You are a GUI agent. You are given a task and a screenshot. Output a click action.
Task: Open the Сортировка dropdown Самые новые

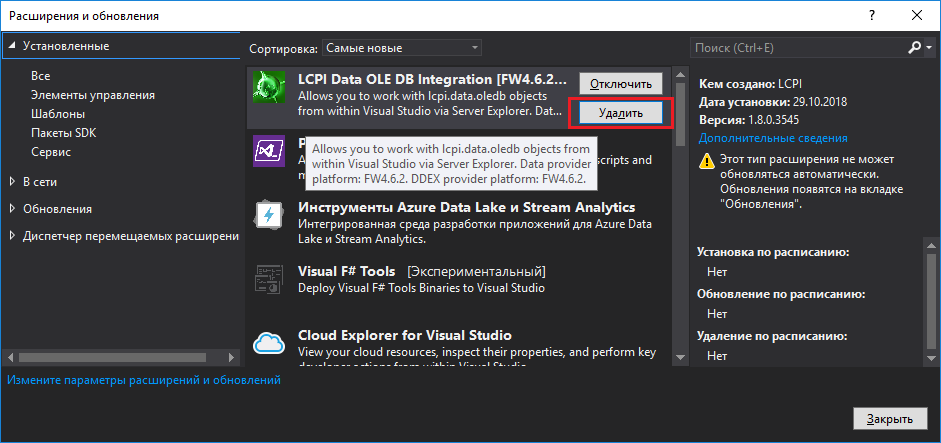pyautogui.click(x=401, y=48)
